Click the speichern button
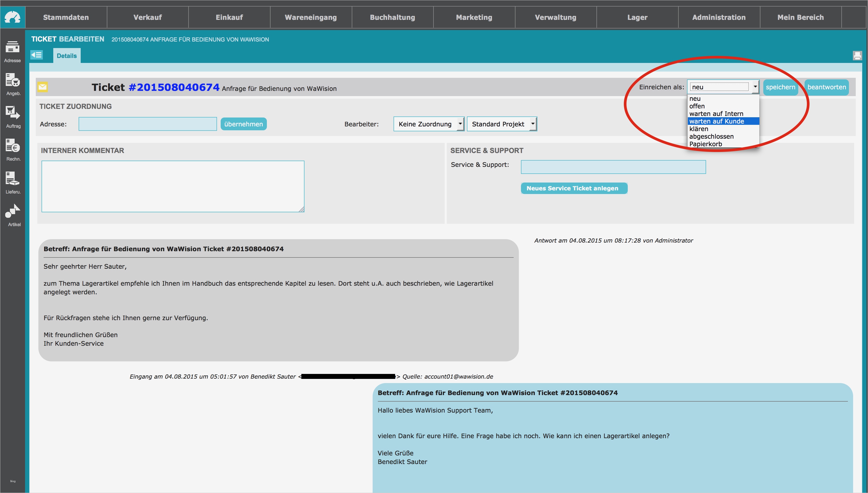The height and width of the screenshot is (493, 868). 780,87
